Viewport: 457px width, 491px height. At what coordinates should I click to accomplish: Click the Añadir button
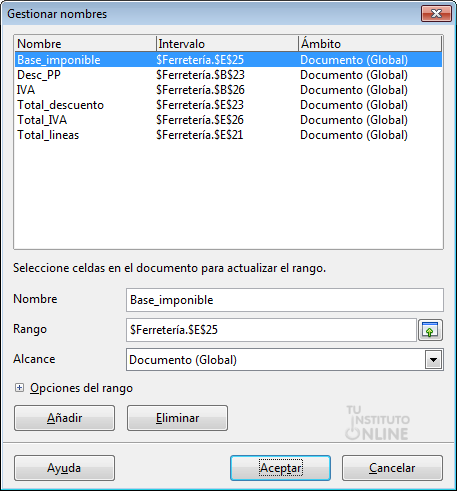tap(64, 418)
